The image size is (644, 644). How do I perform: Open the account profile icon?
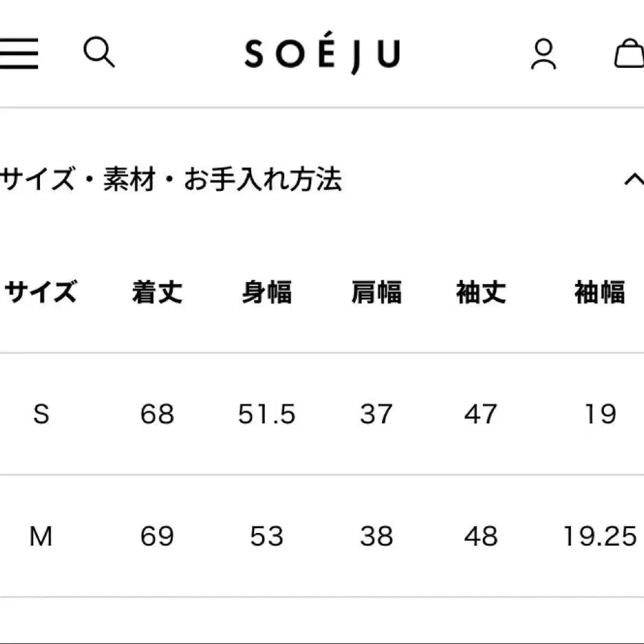(x=544, y=54)
